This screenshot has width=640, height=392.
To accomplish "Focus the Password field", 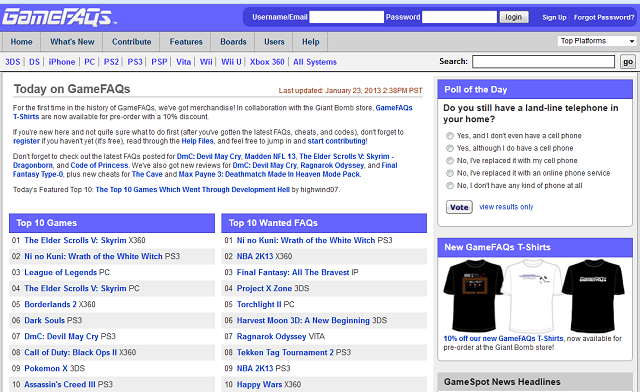I will pyautogui.click(x=459, y=17).
